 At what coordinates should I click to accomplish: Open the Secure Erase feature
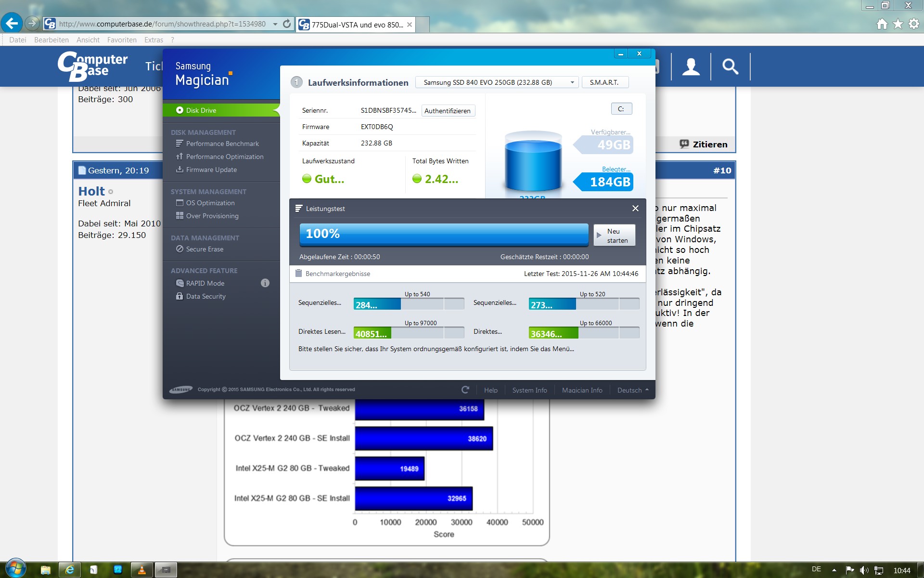[204, 249]
